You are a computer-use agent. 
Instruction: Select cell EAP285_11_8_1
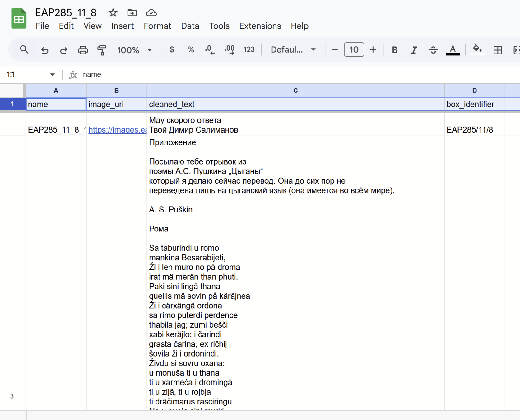point(56,124)
